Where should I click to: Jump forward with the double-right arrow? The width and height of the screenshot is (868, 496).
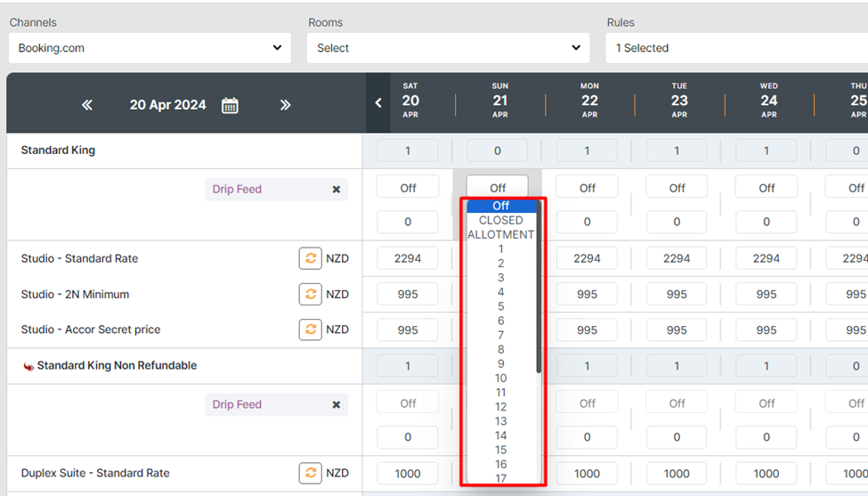pyautogui.click(x=285, y=105)
